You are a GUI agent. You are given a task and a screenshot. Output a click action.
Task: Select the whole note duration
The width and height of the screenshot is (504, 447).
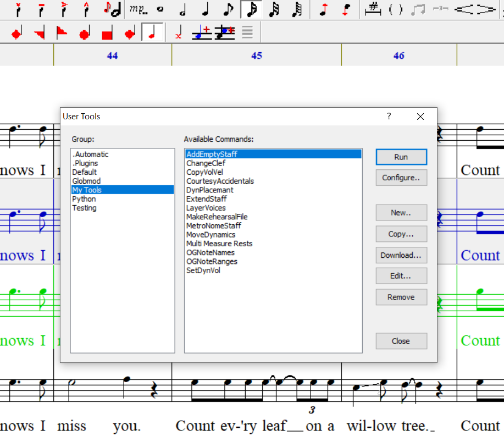160,9
